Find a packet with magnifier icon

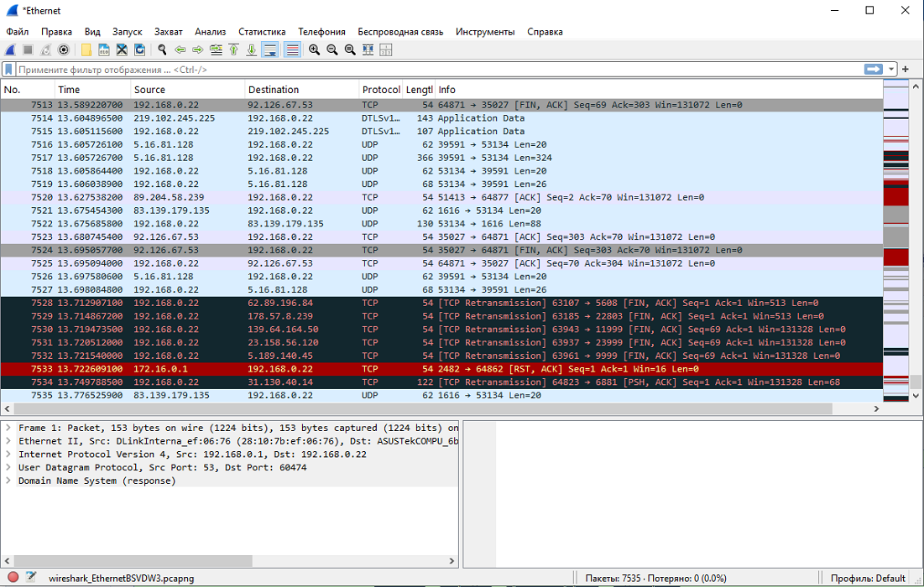click(162, 50)
